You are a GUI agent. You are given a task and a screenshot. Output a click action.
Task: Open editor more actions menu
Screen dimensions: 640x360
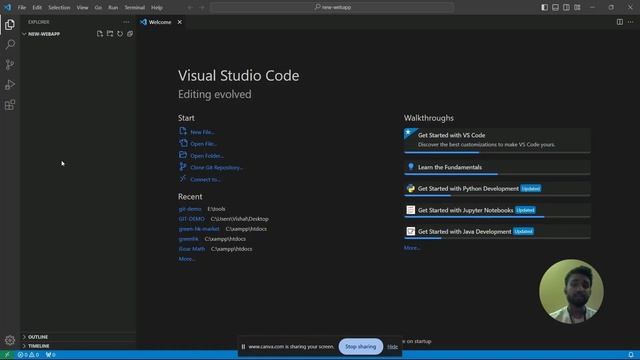pos(631,22)
